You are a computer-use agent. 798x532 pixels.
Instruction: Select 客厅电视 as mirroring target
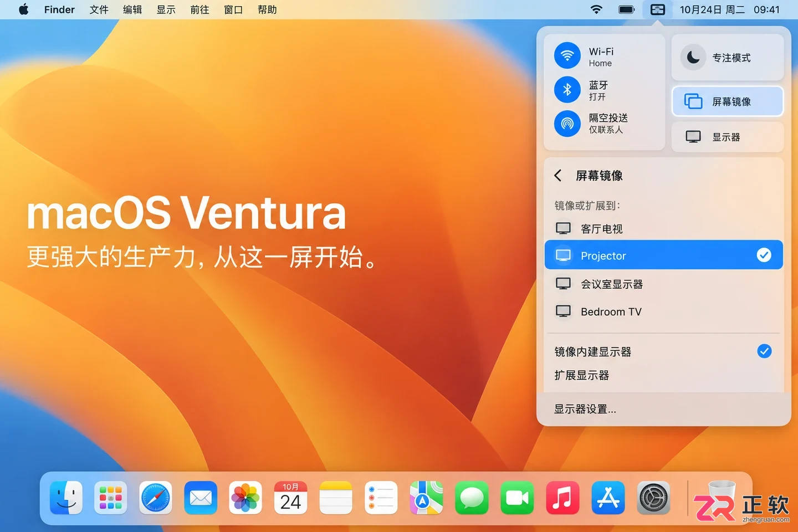[664, 228]
